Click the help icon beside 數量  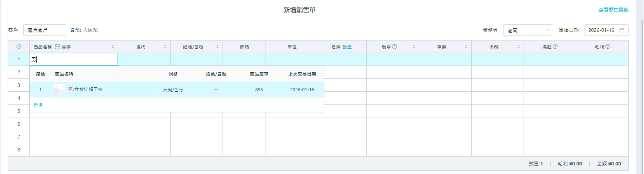pyautogui.click(x=395, y=47)
